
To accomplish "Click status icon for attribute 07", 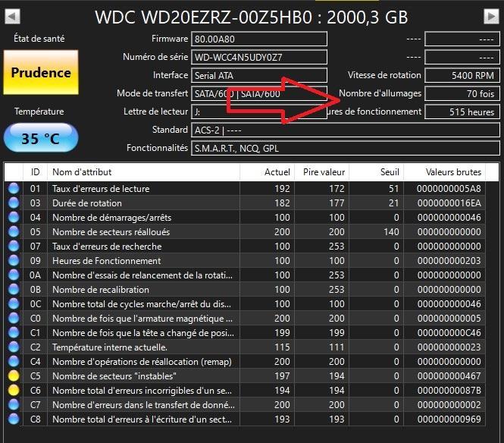I will pyautogui.click(x=14, y=246).
